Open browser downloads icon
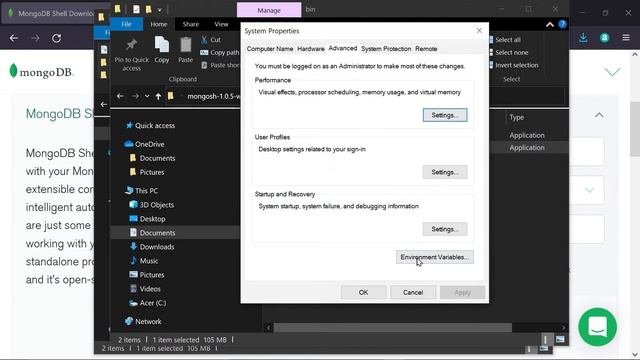Viewport: 640px width, 360px height. [x=583, y=38]
